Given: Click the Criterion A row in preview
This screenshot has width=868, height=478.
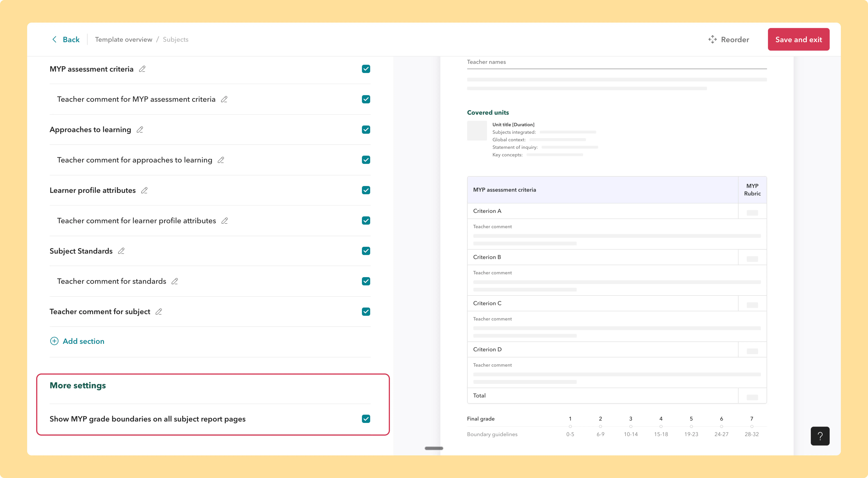Looking at the screenshot, I should point(617,211).
